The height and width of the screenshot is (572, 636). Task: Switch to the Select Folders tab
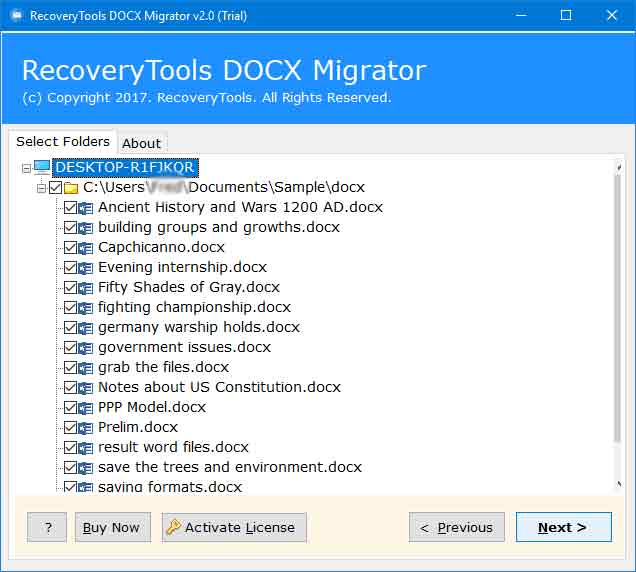pos(63,142)
